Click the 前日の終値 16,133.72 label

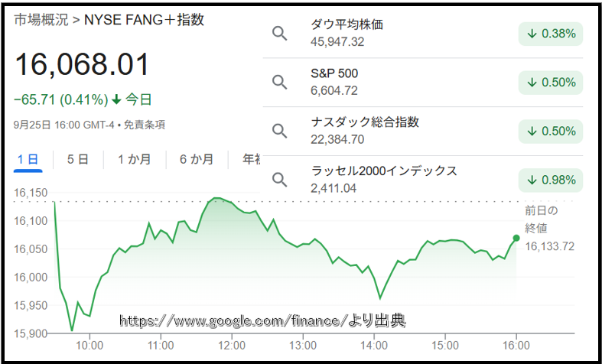point(549,228)
